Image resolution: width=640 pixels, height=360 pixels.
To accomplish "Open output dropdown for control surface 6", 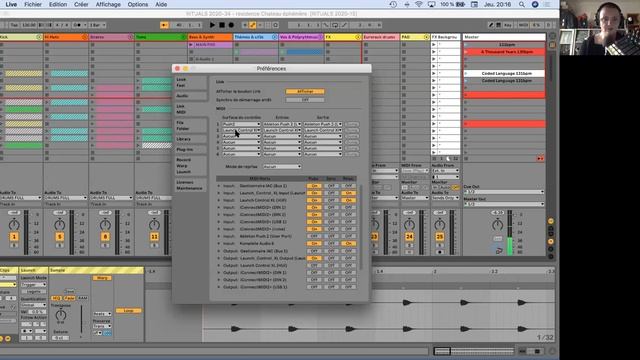I will click(322, 154).
